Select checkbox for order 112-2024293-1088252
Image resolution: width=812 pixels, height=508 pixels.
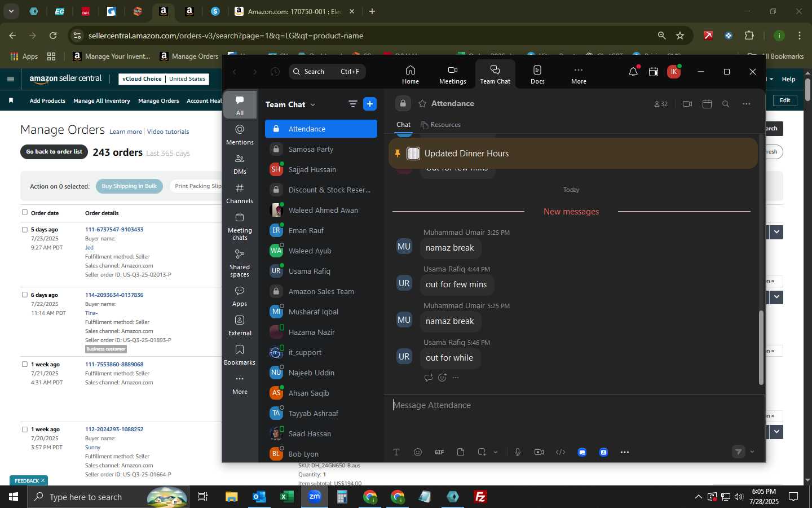point(24,429)
